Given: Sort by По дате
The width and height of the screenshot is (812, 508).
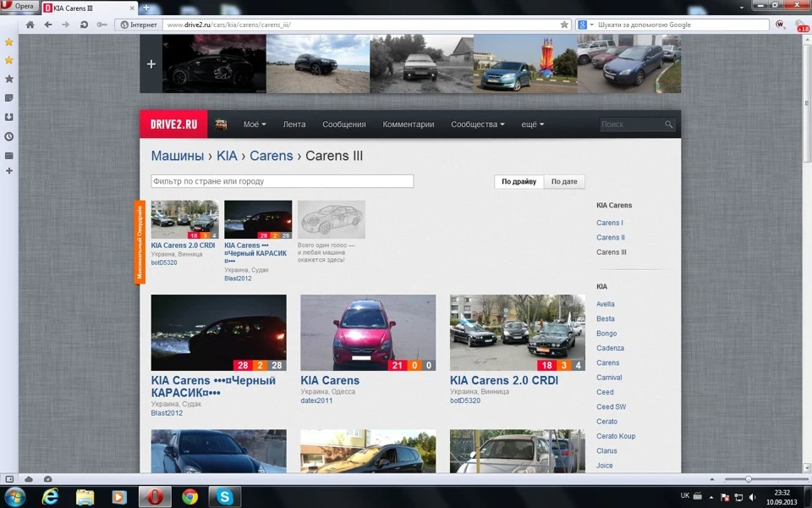Looking at the screenshot, I should (564, 181).
